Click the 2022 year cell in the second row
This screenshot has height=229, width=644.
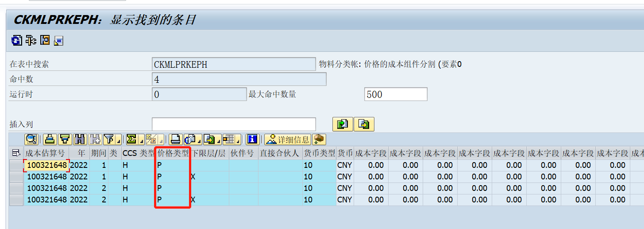click(79, 177)
